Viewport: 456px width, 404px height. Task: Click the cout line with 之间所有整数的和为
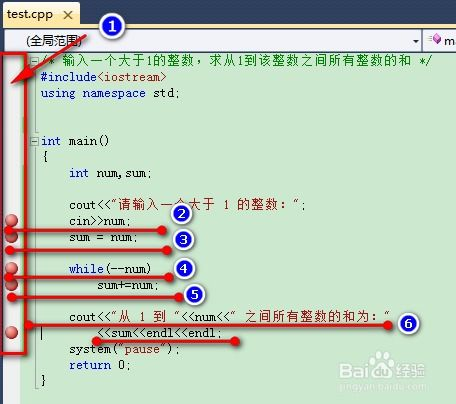coord(229,316)
